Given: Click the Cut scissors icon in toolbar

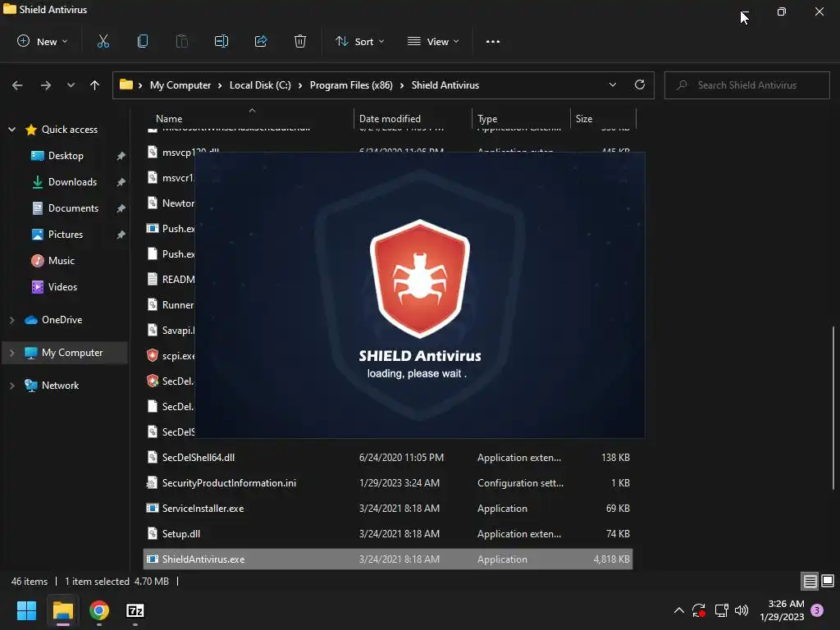Looking at the screenshot, I should click(103, 41).
